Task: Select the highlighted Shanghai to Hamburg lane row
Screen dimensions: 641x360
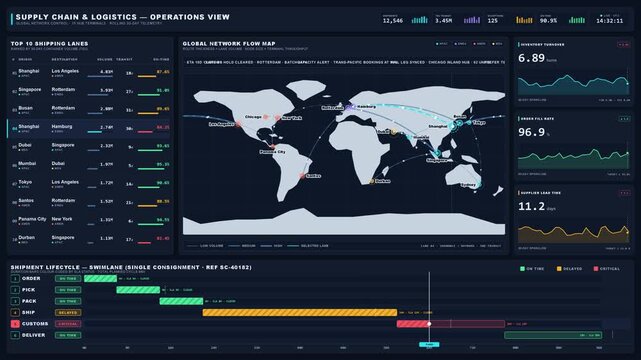Action: coord(90,129)
